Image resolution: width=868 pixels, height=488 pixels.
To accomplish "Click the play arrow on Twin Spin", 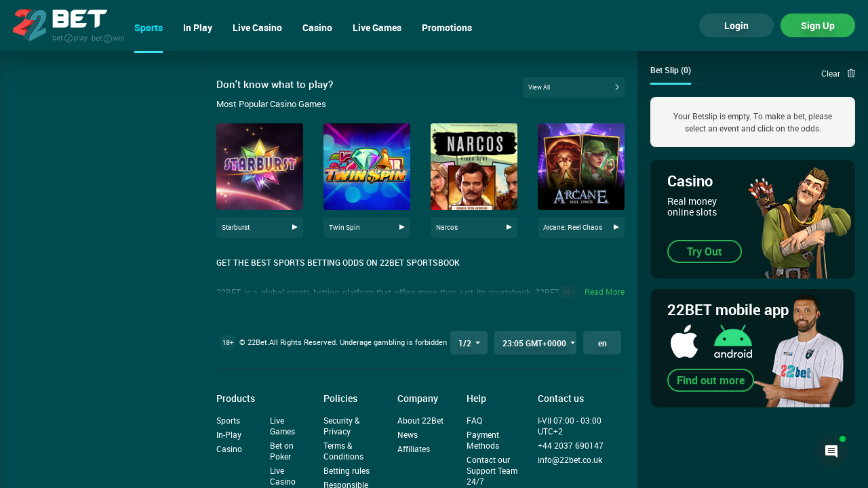I will click(x=402, y=227).
